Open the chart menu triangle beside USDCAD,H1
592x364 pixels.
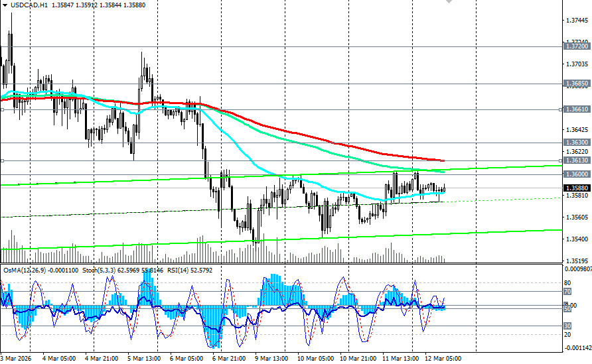5,5
